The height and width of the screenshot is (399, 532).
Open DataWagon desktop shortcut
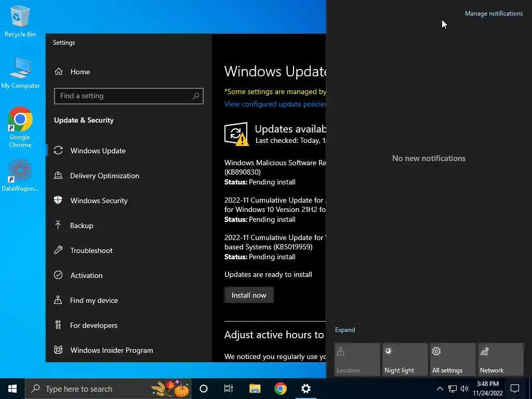coord(20,176)
